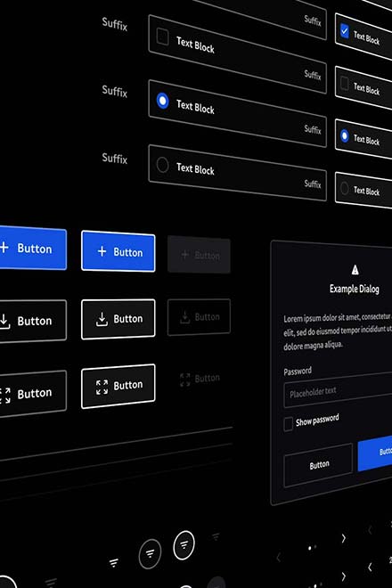The width and height of the screenshot is (392, 588).
Task: Click the right chevron in the bottom pagination row
Action: [x=343, y=576]
